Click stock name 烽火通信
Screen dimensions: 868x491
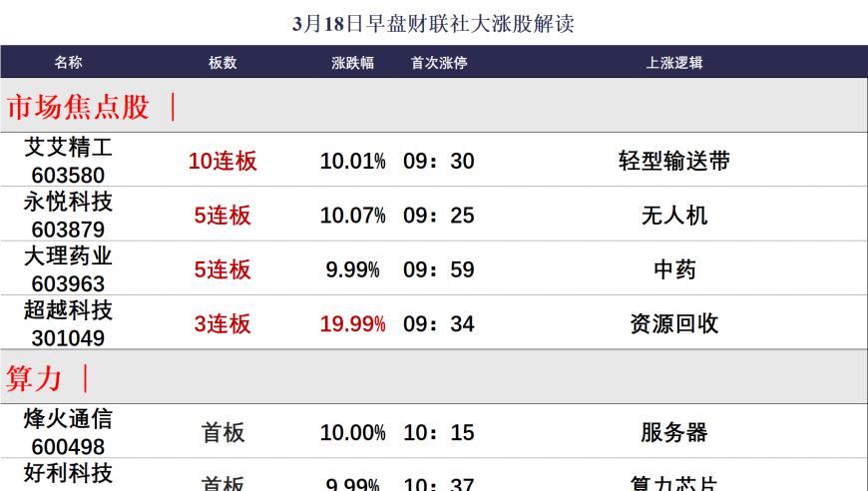(68, 419)
